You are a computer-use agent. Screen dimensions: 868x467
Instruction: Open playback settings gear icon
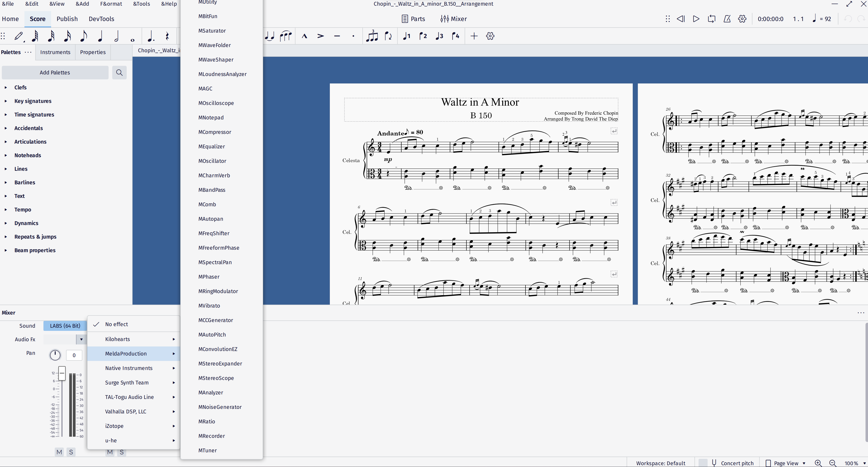(742, 19)
